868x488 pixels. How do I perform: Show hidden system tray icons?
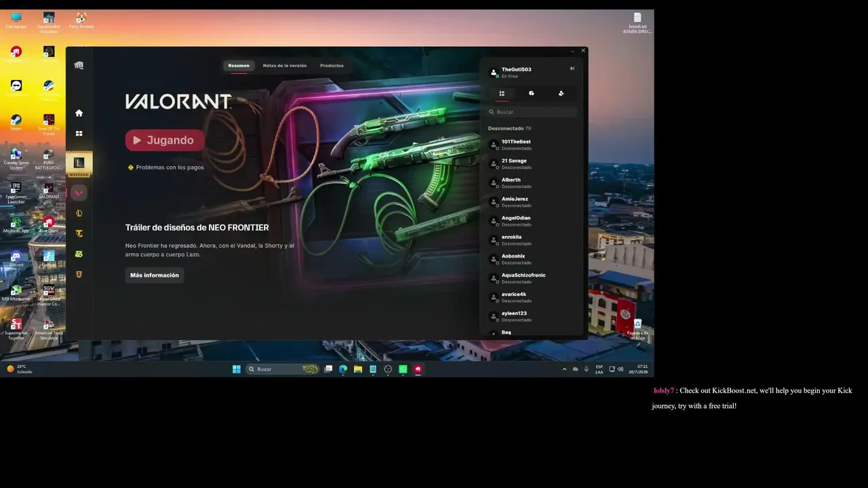[x=564, y=369]
